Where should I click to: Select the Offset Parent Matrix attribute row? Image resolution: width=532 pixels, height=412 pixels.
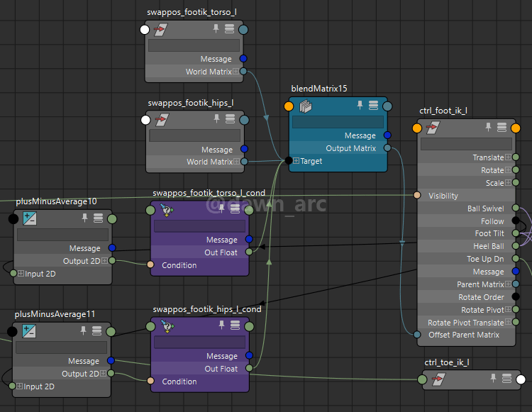point(463,335)
